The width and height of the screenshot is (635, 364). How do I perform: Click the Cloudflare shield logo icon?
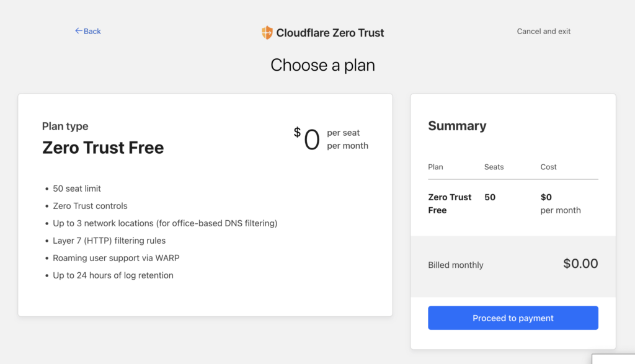267,32
